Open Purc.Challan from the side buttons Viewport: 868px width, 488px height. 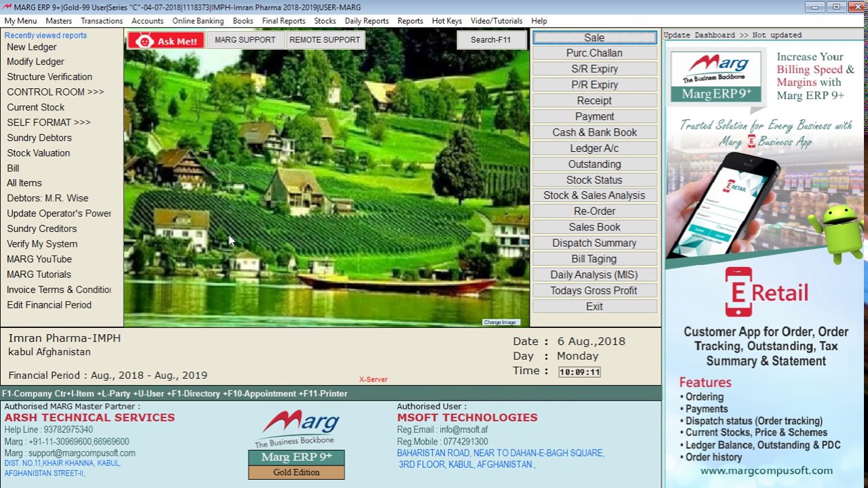[x=595, y=53]
